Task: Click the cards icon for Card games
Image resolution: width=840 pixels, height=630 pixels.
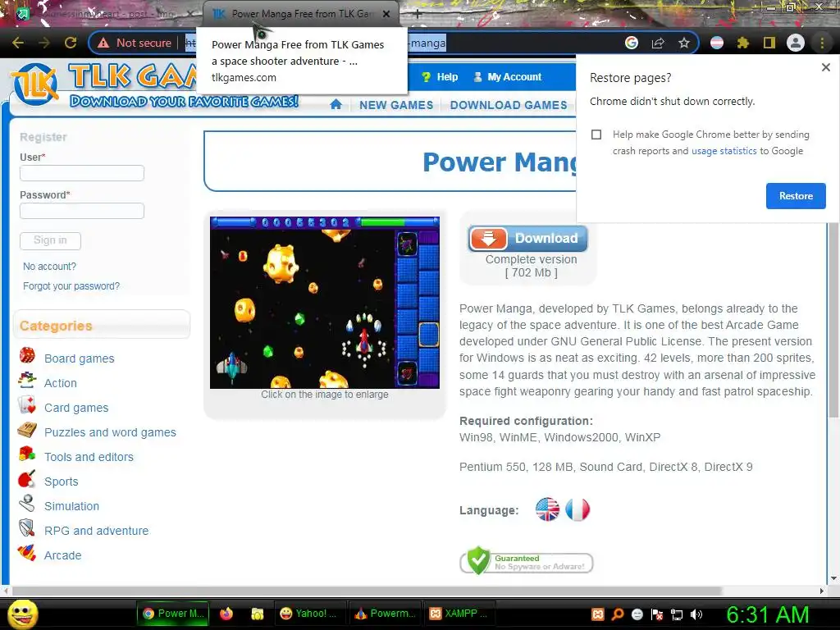Action: (27, 405)
